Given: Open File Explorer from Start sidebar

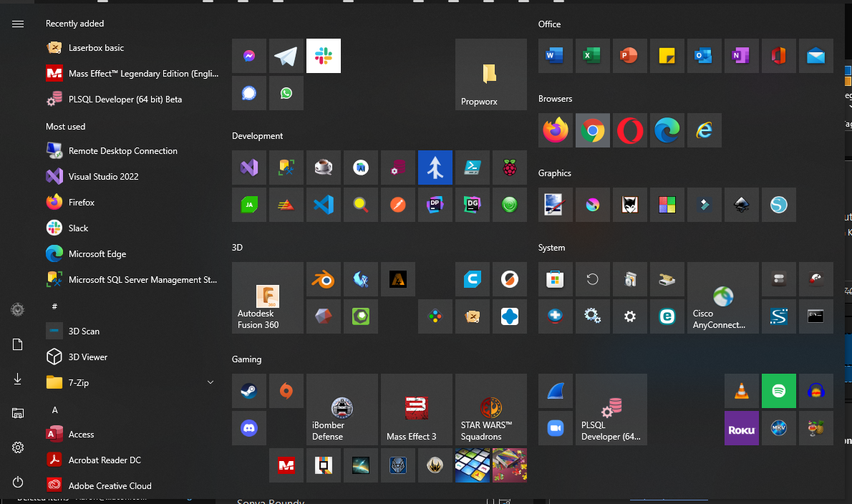Looking at the screenshot, I should pyautogui.click(x=17, y=413).
